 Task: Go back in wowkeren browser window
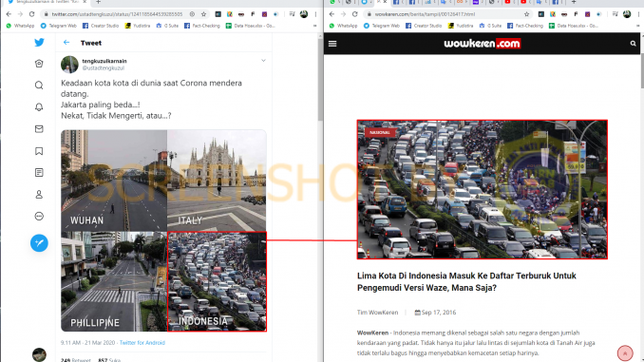click(331, 14)
